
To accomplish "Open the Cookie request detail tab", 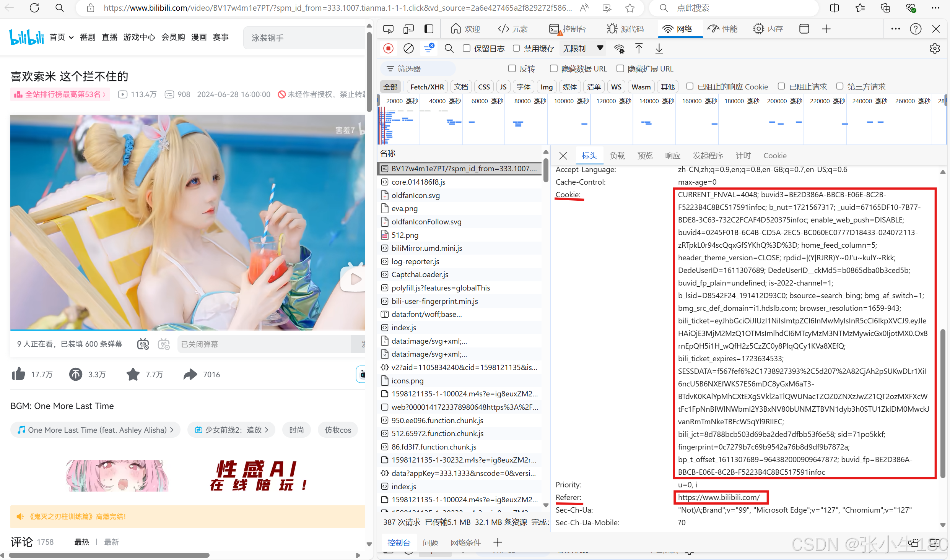I will coord(775,156).
